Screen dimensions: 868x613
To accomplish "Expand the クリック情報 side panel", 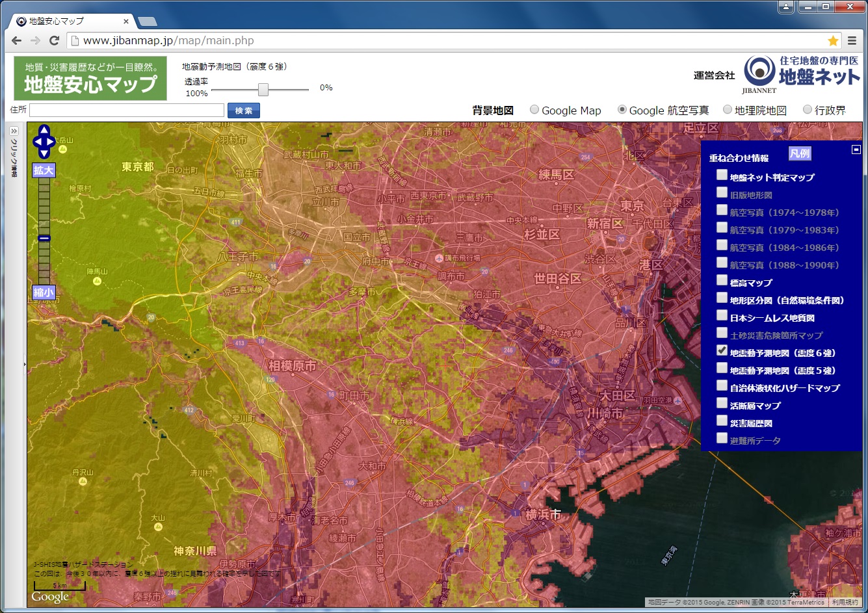I will (14, 131).
